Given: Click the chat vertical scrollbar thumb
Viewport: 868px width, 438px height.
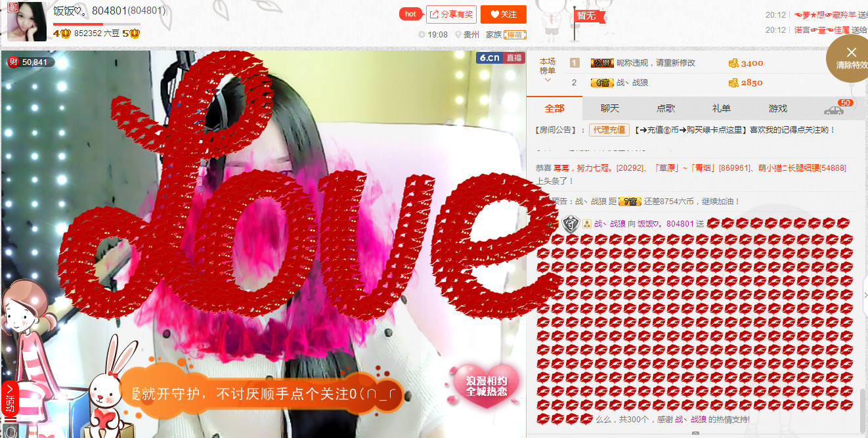Looking at the screenshot, I should [863, 410].
